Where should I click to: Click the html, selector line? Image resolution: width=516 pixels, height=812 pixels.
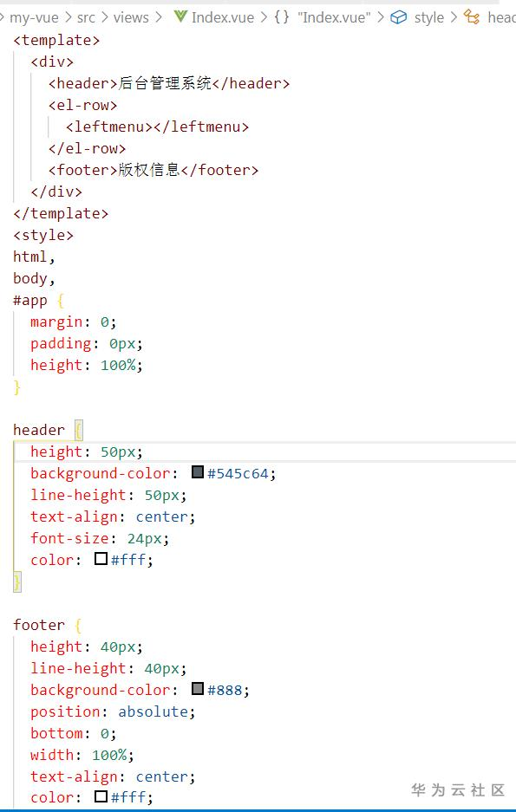click(34, 257)
